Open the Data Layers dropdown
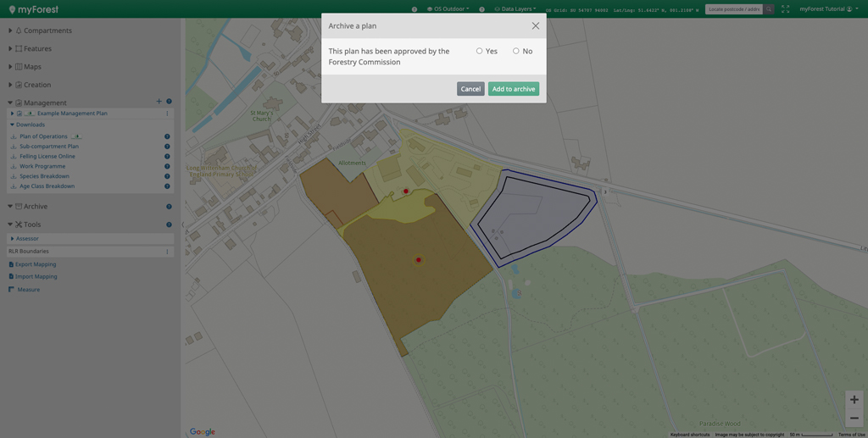Screen dimensions: 868x438 click(x=515, y=9)
